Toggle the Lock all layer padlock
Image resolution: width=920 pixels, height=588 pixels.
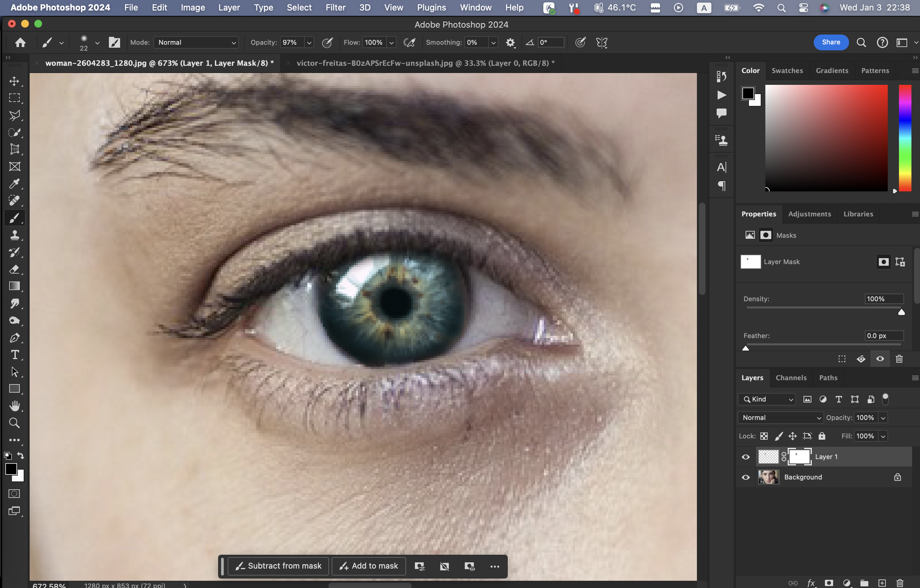click(822, 436)
